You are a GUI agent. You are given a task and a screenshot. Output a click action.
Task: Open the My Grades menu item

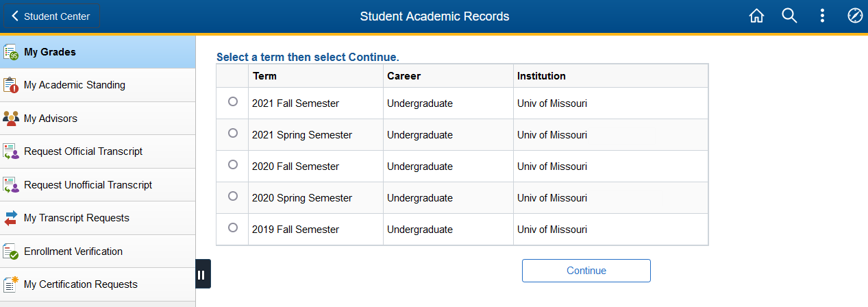coord(98,52)
